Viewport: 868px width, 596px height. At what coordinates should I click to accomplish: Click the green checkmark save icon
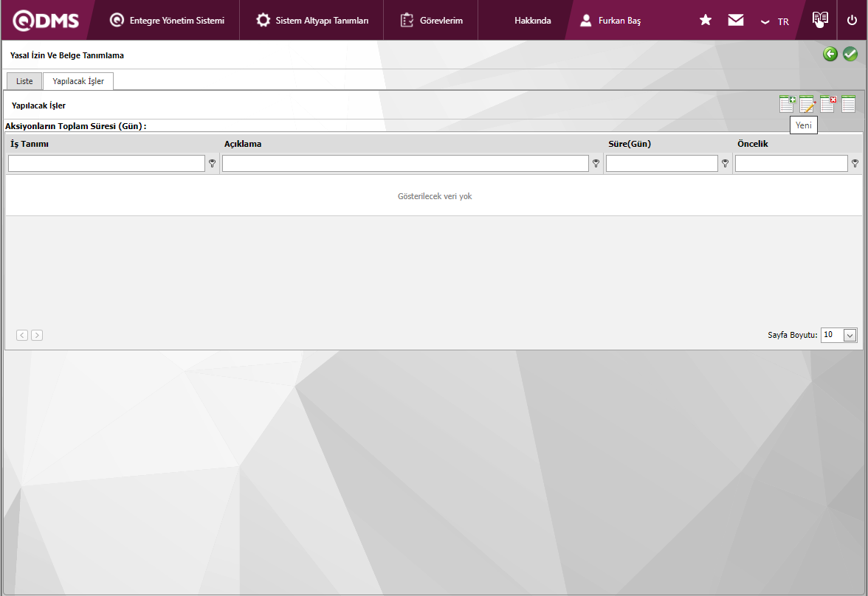pos(850,54)
